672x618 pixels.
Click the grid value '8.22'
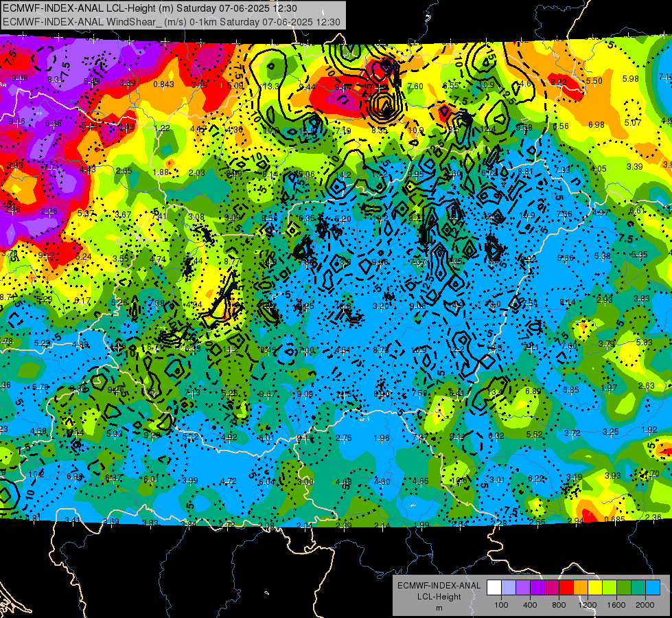(x=559, y=82)
